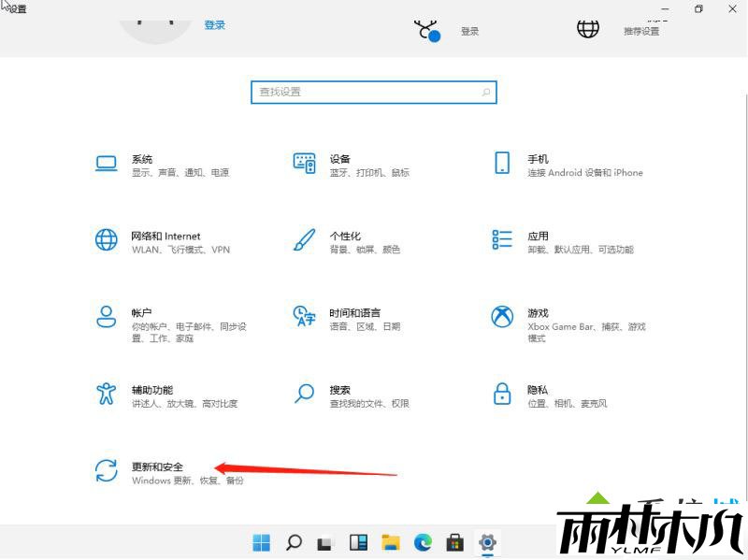Image resolution: width=748 pixels, height=560 pixels.
Task: Open File Explorer from the taskbar
Action: [x=391, y=542]
